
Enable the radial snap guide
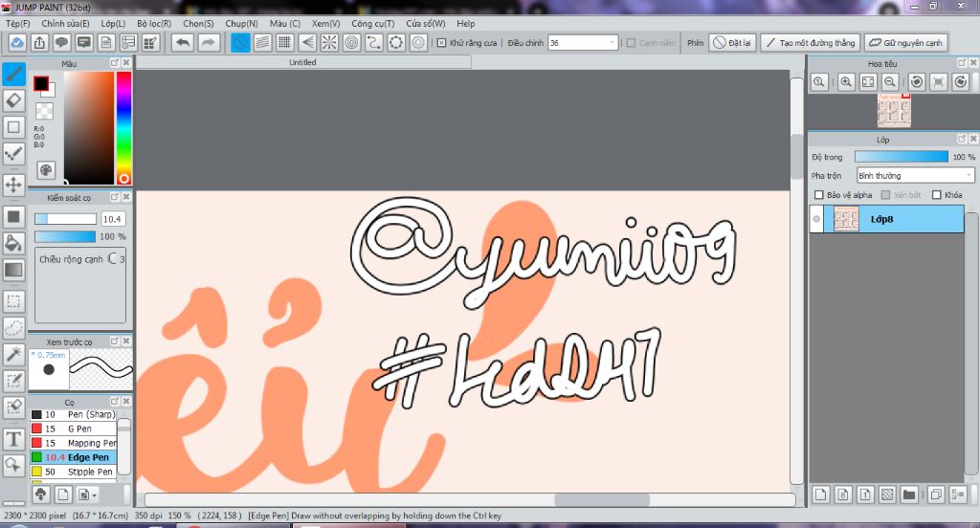coord(329,42)
